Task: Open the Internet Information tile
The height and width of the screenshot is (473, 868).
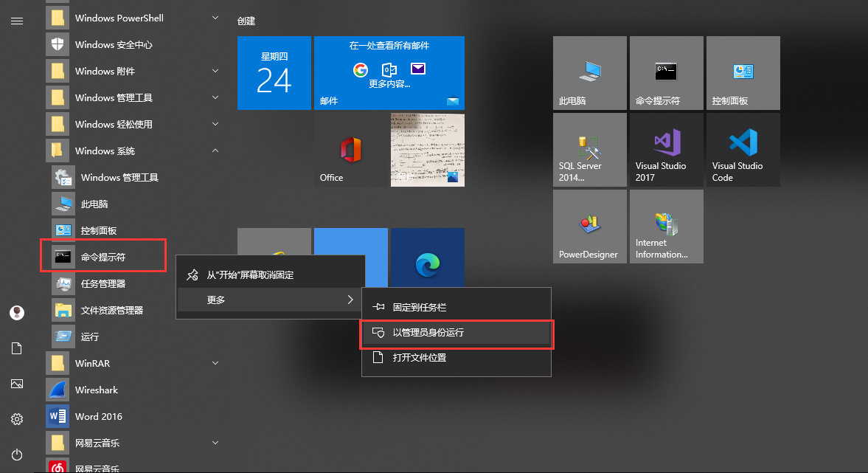Action: click(x=667, y=227)
